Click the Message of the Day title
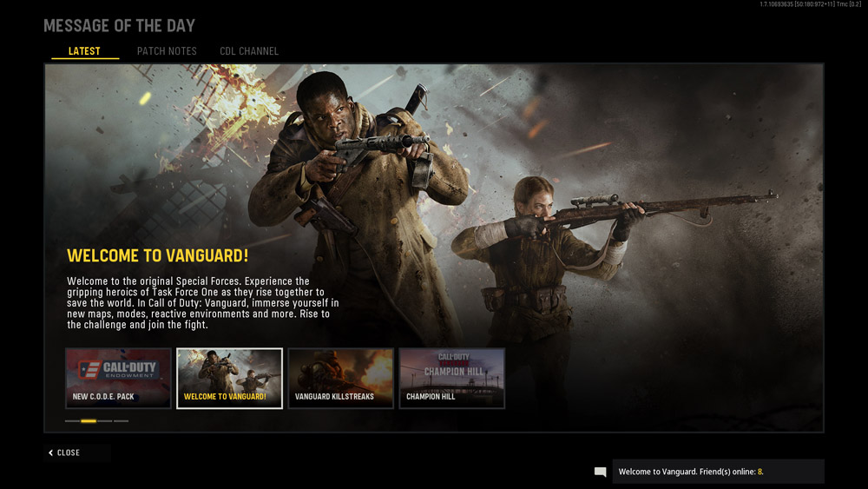Viewport: 868px width, 489px height. [x=119, y=25]
